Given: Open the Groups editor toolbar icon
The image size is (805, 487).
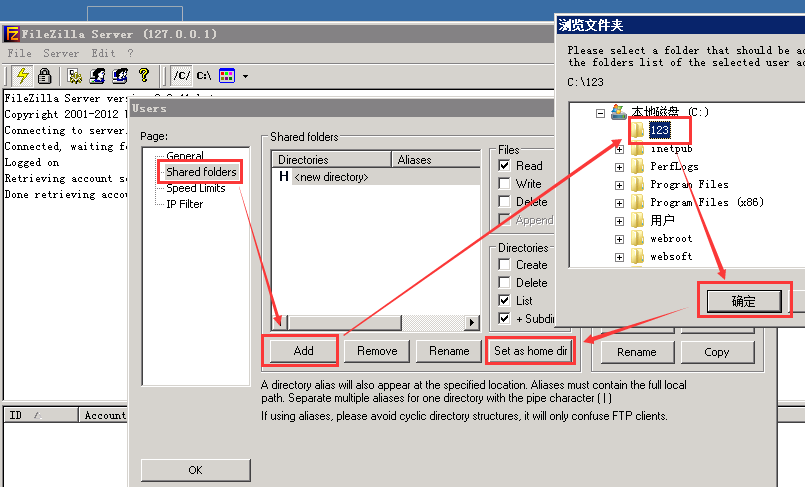Looking at the screenshot, I should [x=121, y=75].
